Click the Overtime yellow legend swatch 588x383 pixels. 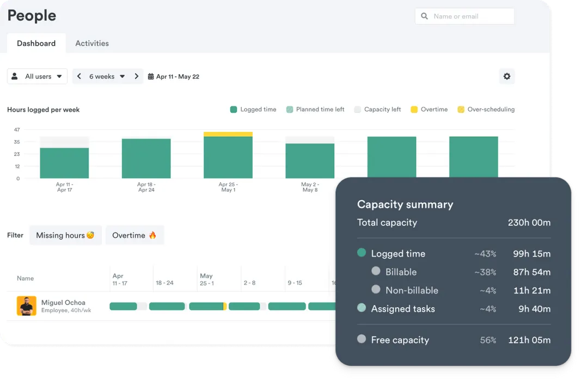click(414, 110)
